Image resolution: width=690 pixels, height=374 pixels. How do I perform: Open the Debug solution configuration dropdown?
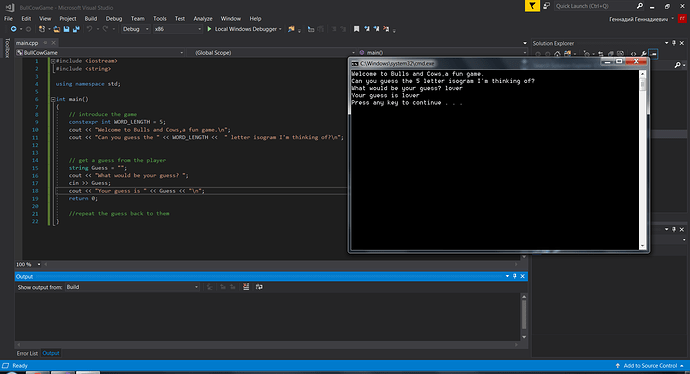(136, 29)
